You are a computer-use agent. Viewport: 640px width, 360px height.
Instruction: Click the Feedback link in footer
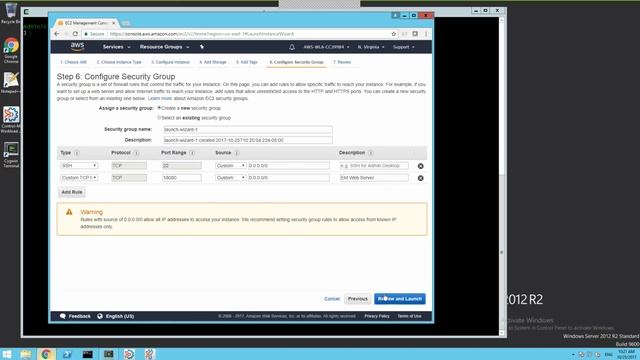point(80,316)
